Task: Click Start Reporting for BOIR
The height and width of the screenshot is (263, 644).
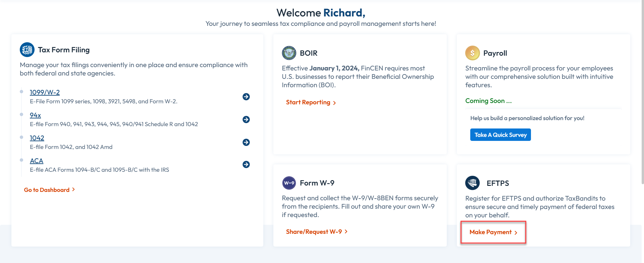Action: tap(308, 102)
